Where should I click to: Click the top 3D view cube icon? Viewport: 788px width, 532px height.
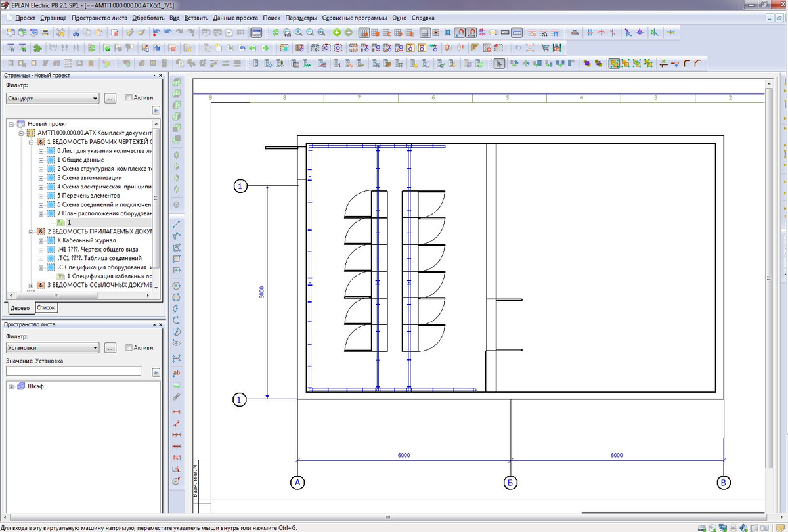176,82
